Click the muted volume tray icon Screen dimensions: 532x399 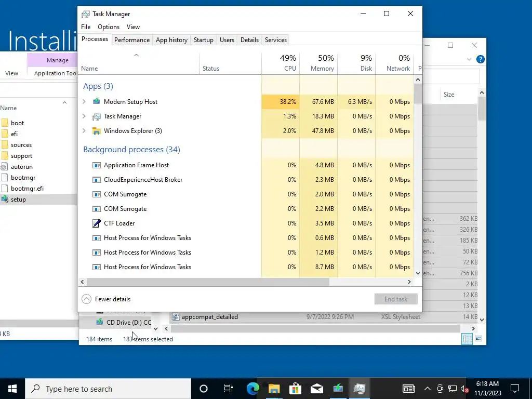464,389
